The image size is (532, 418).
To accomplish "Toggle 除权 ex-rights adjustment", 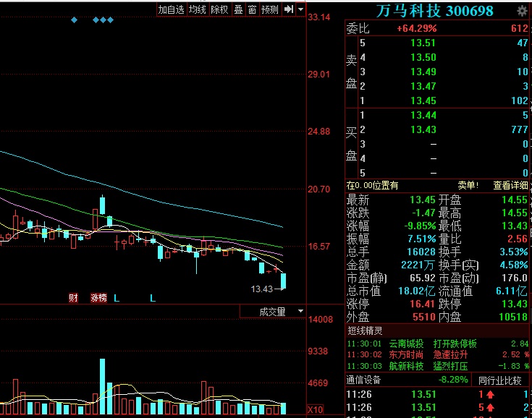I will pyautogui.click(x=219, y=9).
